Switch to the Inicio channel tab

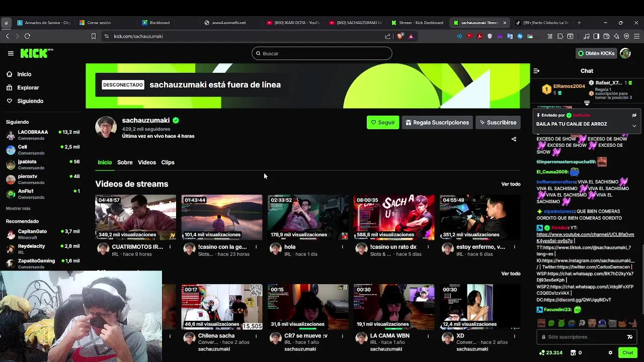coord(105,162)
